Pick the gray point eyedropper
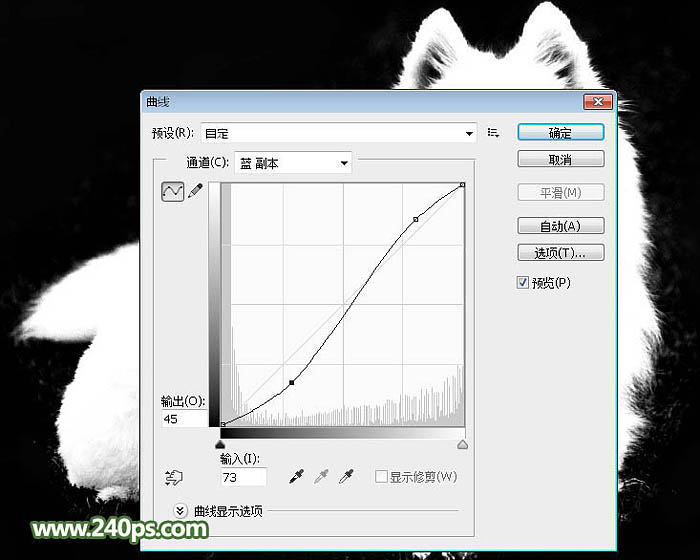700x560 pixels. (x=321, y=476)
